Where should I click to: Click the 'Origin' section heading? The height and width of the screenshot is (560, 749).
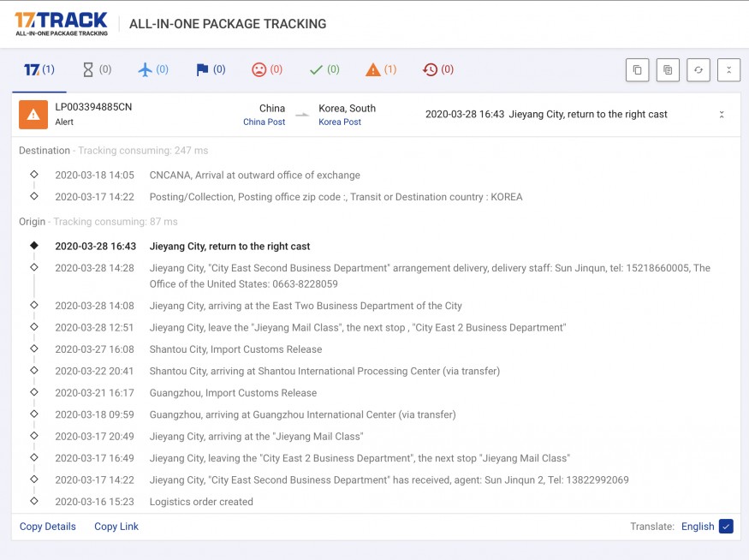(32, 222)
